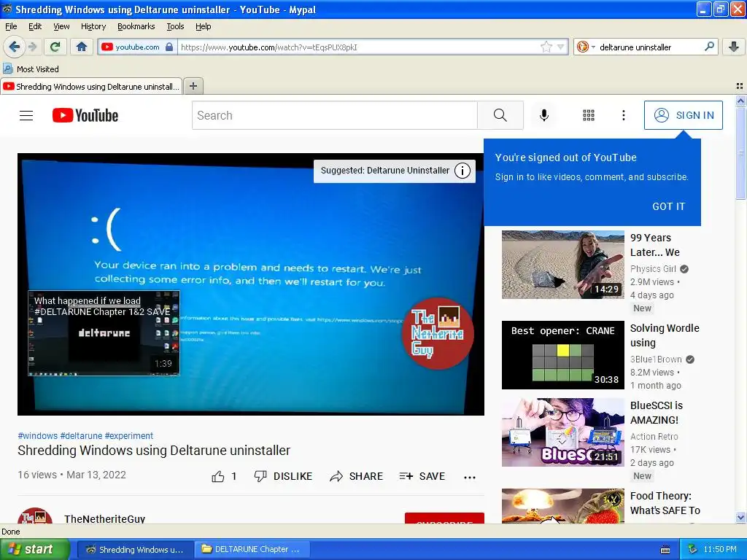747x560 pixels.
Task: Click the page scrollbar down arrow
Action: (x=740, y=518)
